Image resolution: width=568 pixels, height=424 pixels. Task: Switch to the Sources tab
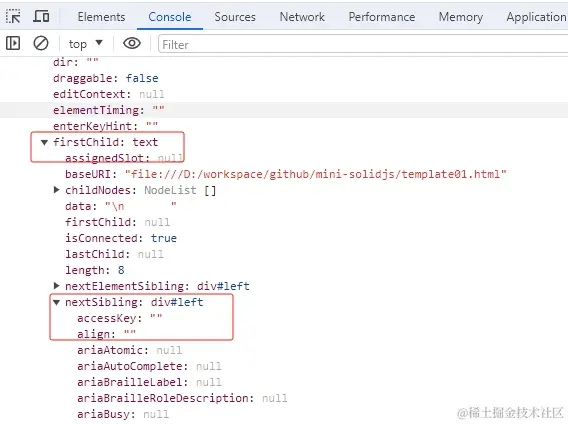click(x=235, y=17)
